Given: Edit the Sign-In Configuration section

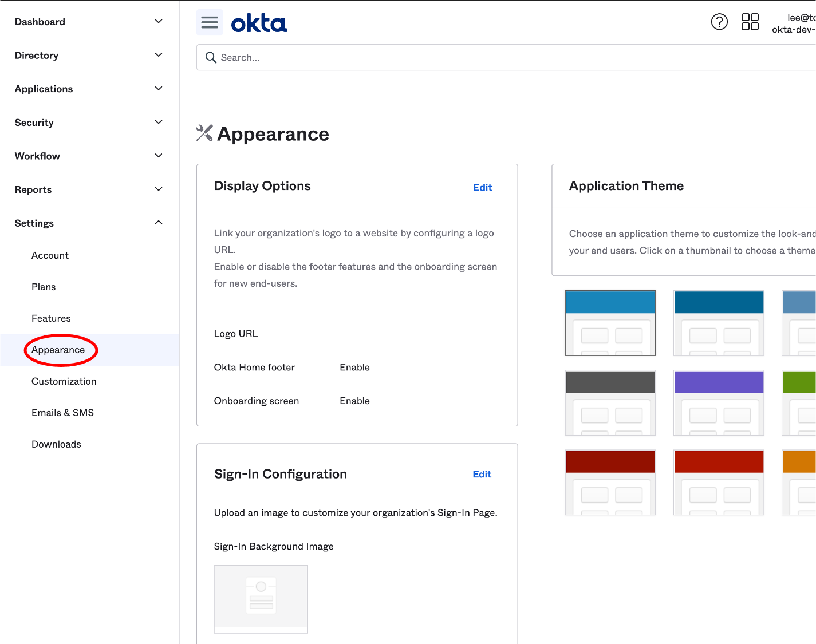Looking at the screenshot, I should [482, 474].
